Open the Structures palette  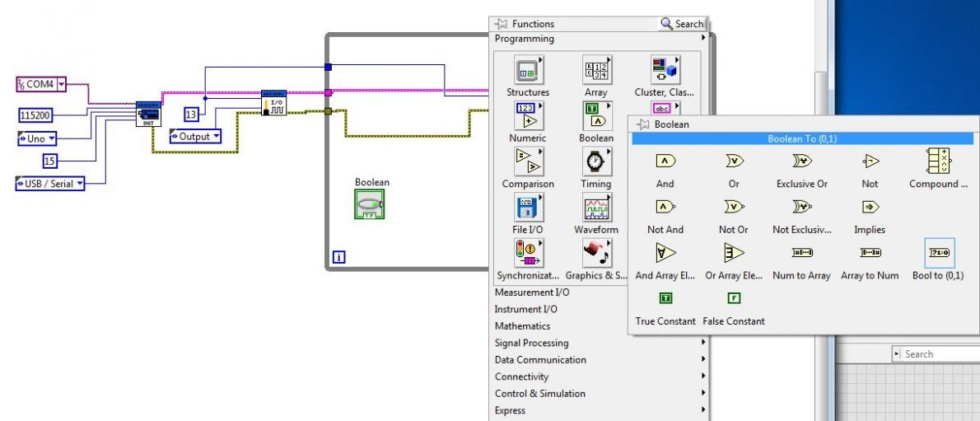pyautogui.click(x=527, y=71)
